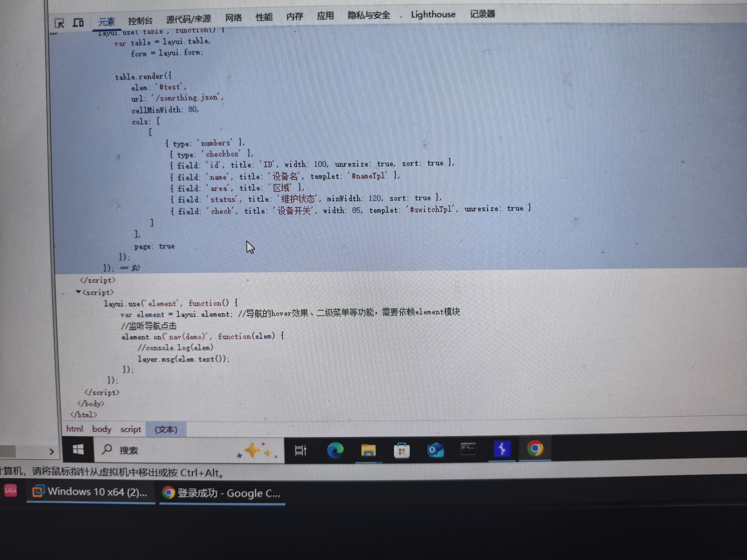Activate the inspect element picker icon
The height and width of the screenshot is (560, 747).
tap(59, 23)
